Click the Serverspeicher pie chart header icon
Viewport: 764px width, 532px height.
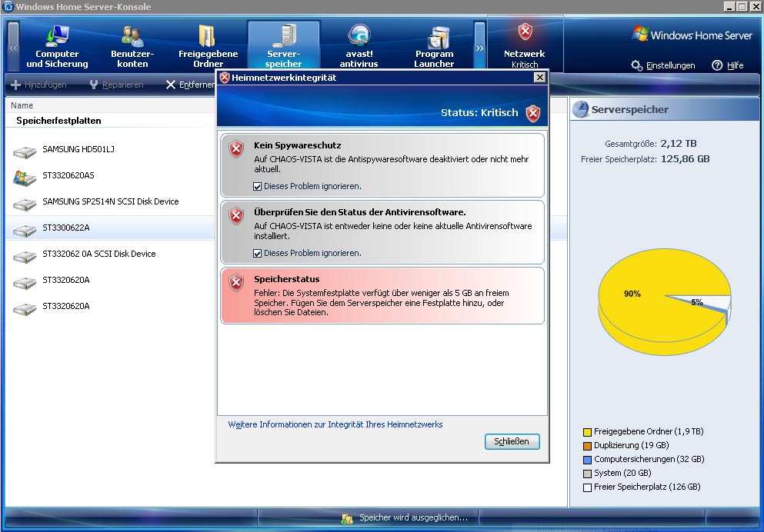point(580,109)
